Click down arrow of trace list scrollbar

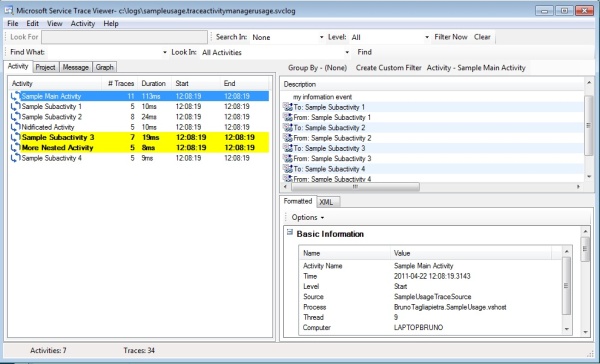589,177
